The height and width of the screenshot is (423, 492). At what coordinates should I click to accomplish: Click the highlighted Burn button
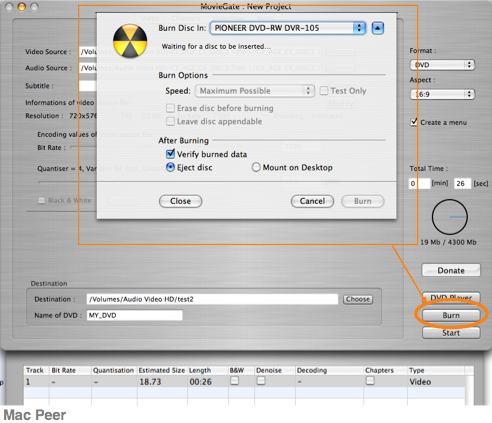tap(451, 315)
